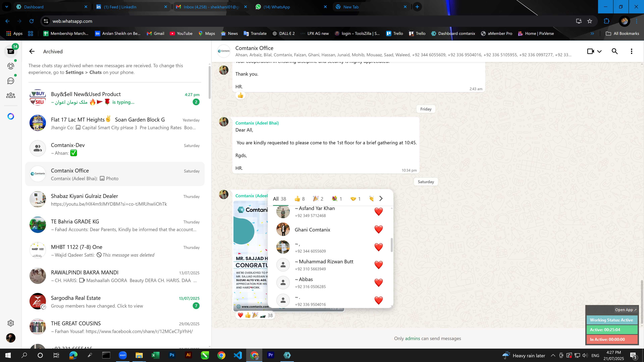The height and width of the screenshot is (362, 644).
Task: Open the Channels icon in WhatsApp sidebar
Action: pyautogui.click(x=11, y=81)
